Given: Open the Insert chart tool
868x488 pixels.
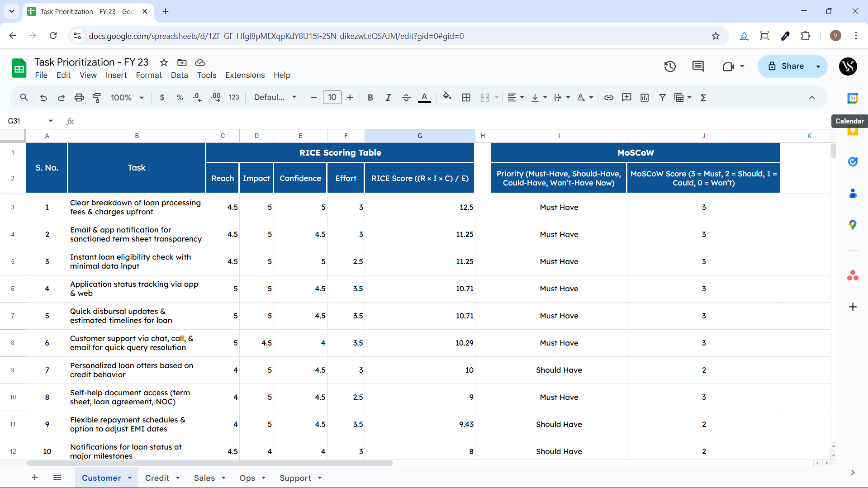Looking at the screenshot, I should (x=644, y=97).
